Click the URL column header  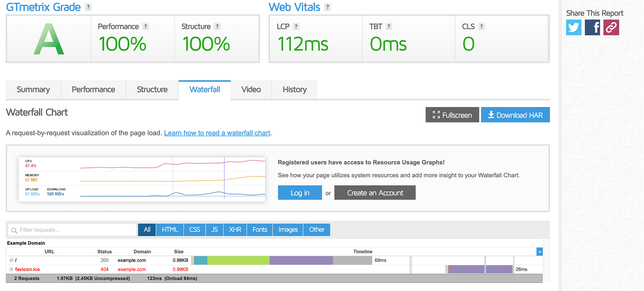click(49, 251)
